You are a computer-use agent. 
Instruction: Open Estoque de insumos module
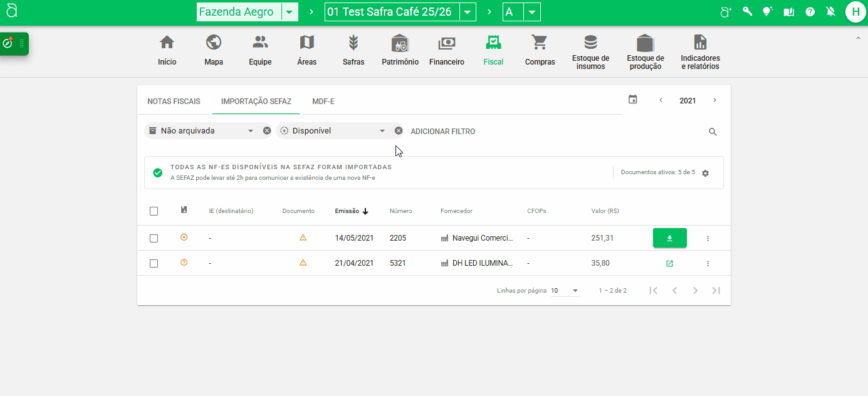[590, 51]
